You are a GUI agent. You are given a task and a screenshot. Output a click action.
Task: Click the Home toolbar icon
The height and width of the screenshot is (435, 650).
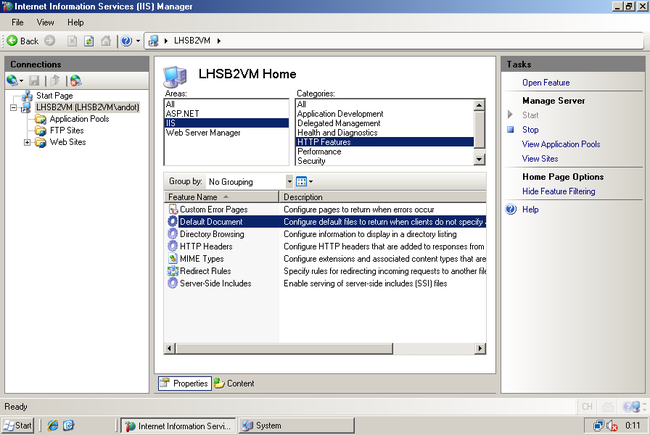(106, 41)
